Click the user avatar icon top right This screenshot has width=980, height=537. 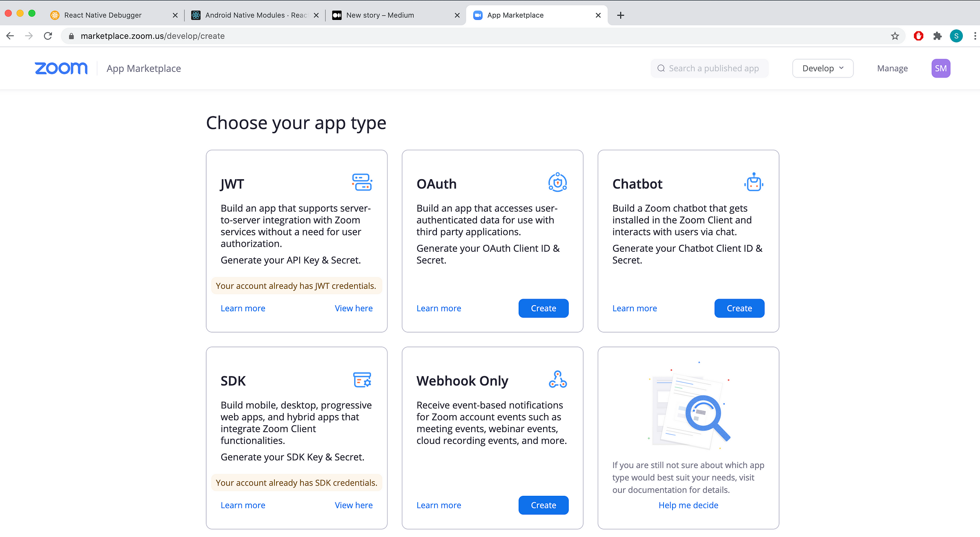[x=940, y=68]
